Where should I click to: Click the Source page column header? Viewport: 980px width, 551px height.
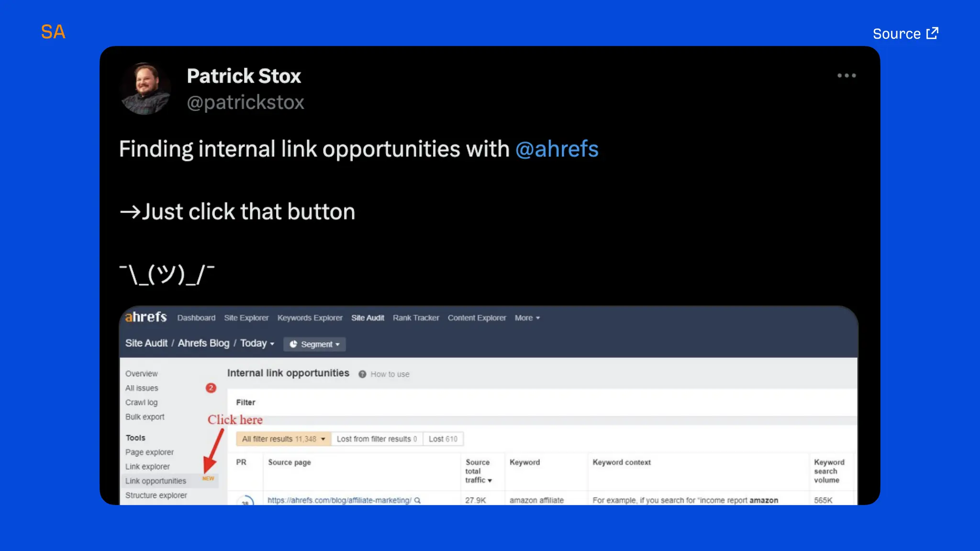tap(290, 462)
